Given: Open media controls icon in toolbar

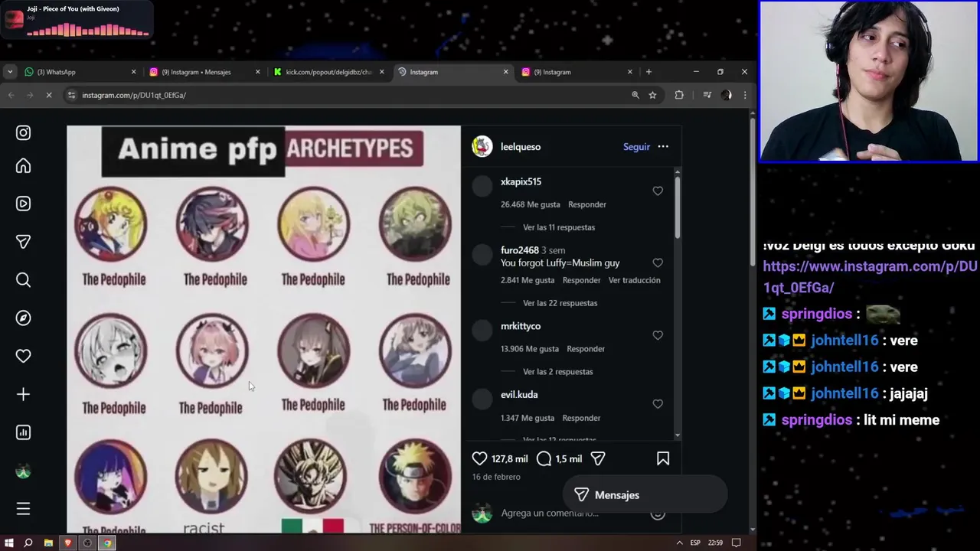Looking at the screenshot, I should click(x=707, y=95).
